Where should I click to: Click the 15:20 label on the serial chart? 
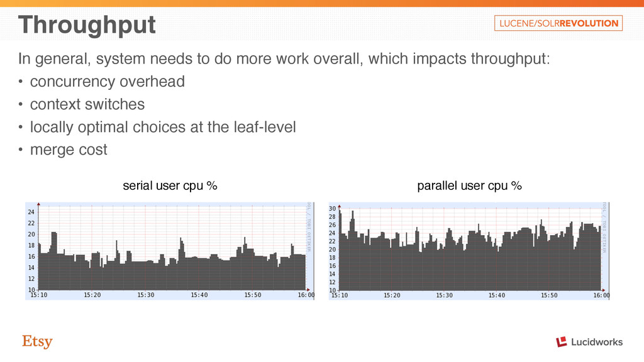click(92, 295)
